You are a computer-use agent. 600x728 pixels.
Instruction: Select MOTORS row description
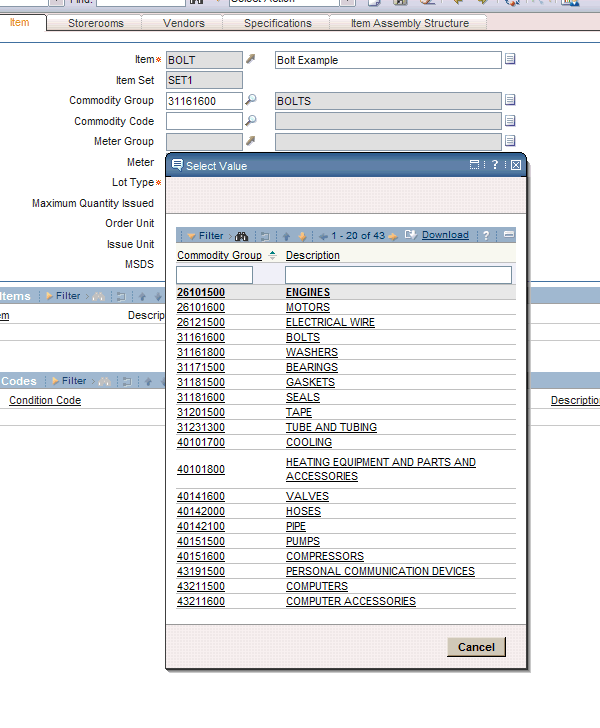click(x=307, y=307)
